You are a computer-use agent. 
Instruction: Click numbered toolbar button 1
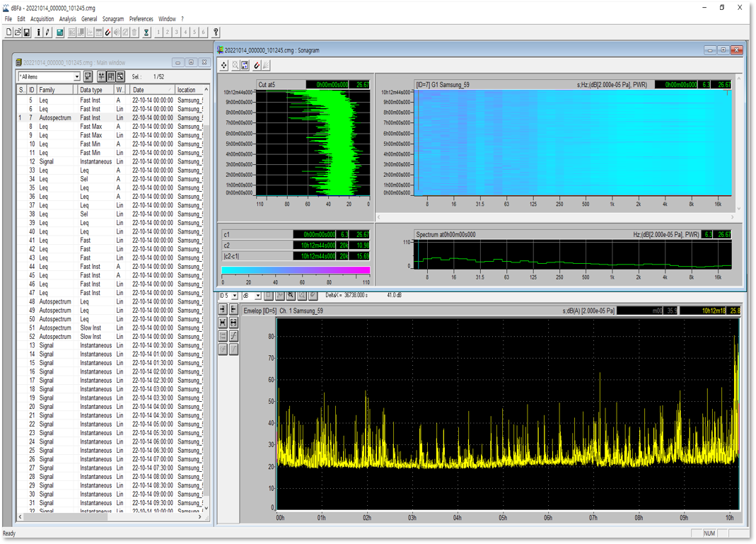158,33
